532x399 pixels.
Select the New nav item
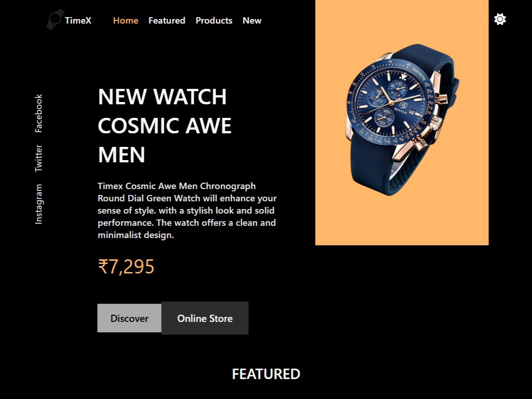click(252, 21)
